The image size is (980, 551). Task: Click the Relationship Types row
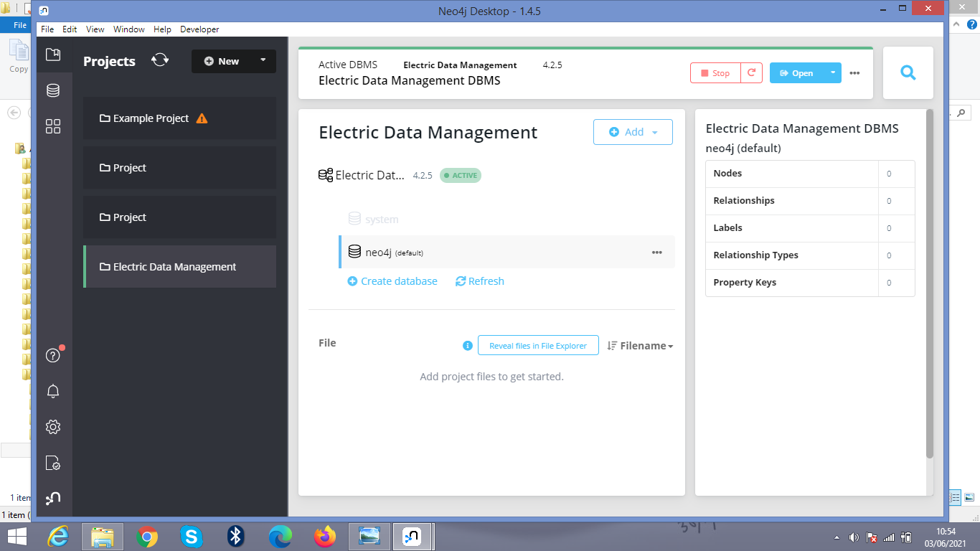click(810, 255)
